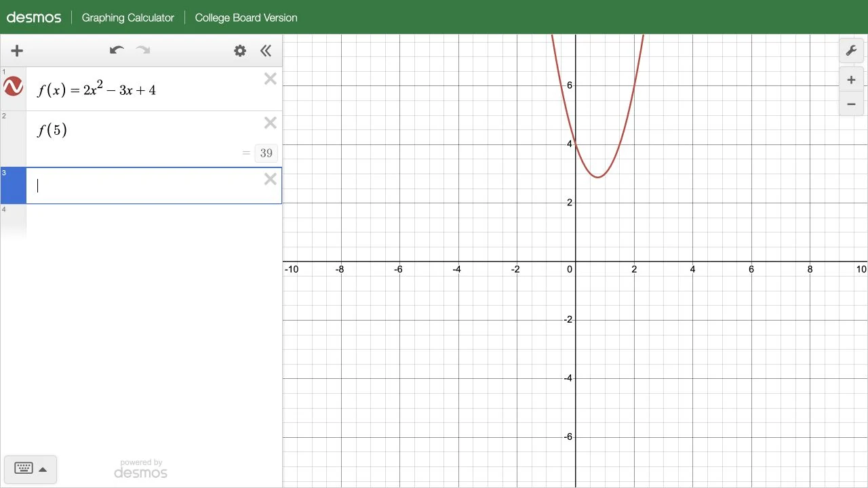Click the 'College Board Version' text
This screenshot has width=868, height=488.
(x=246, y=18)
